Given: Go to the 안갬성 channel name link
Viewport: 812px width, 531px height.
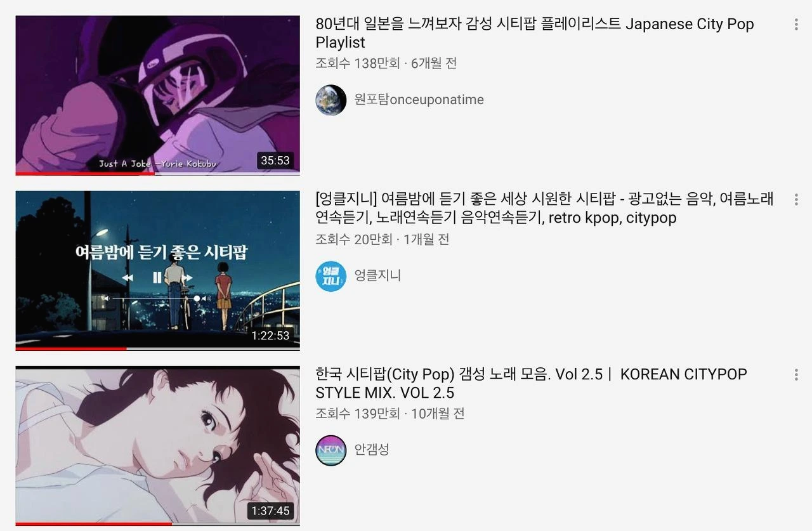Looking at the screenshot, I should pyautogui.click(x=372, y=450).
